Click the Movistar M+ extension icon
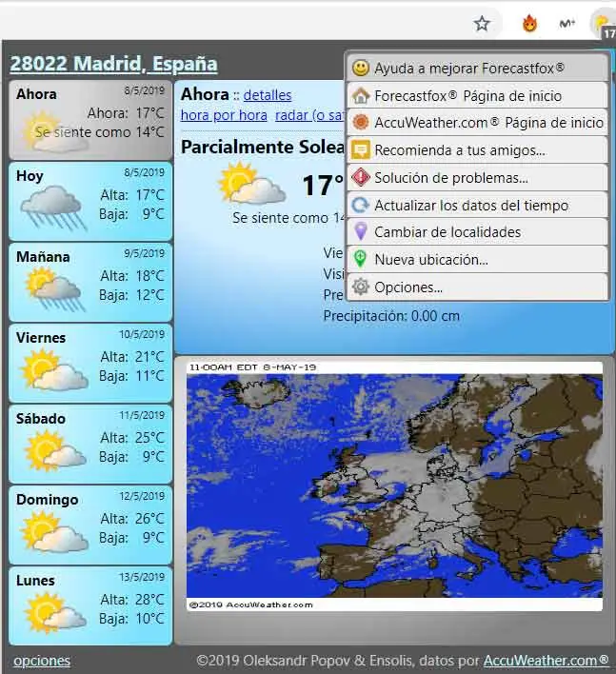 [567, 24]
